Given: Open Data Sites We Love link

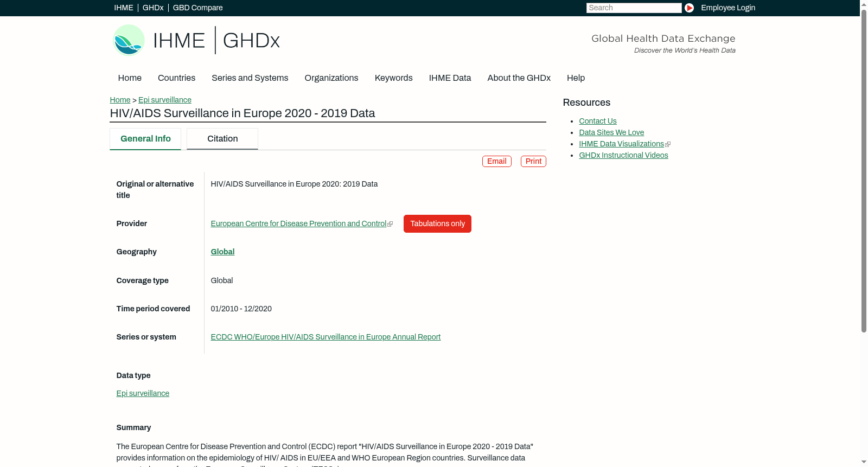Looking at the screenshot, I should pyautogui.click(x=611, y=133).
